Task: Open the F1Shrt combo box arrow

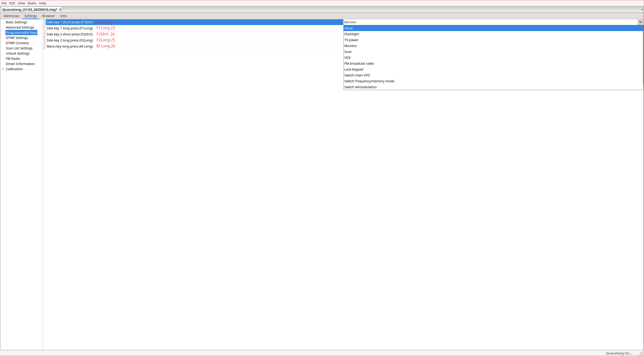Action: coord(640,22)
